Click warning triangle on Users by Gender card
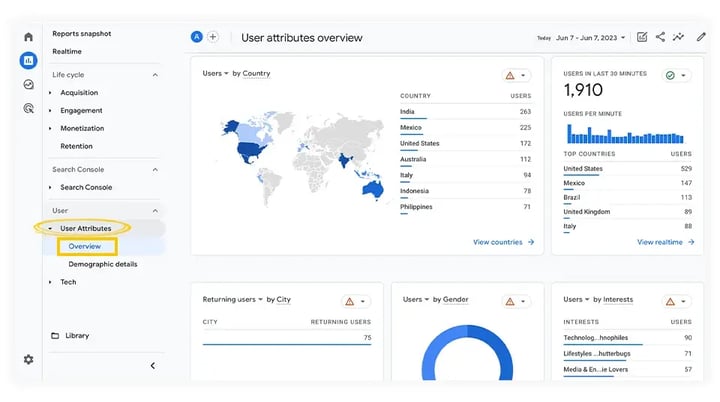720x402 pixels. coord(510,301)
